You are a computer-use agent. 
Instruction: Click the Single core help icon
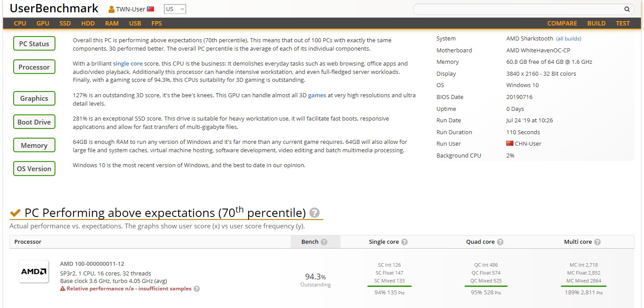pyautogui.click(x=404, y=242)
